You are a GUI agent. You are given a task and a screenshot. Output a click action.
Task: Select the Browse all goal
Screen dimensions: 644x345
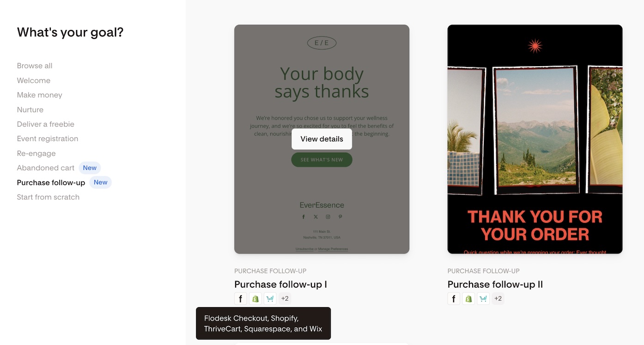35,66
